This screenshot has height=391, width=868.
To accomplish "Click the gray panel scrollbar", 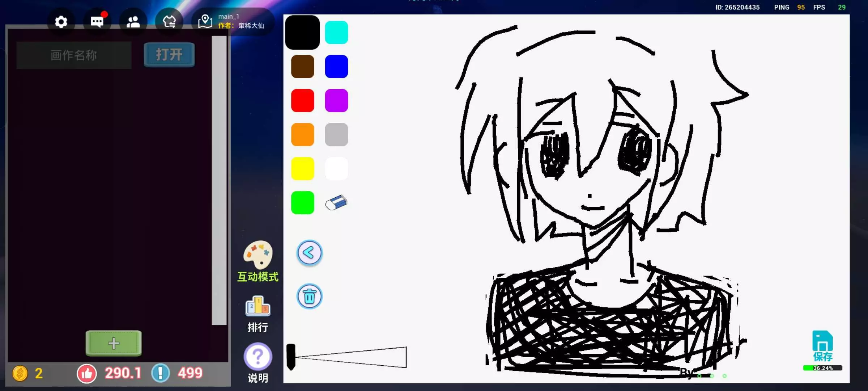I will (x=219, y=180).
